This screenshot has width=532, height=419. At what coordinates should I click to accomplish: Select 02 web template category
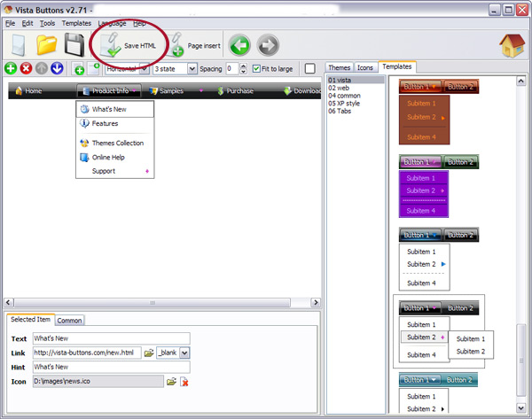(339, 88)
